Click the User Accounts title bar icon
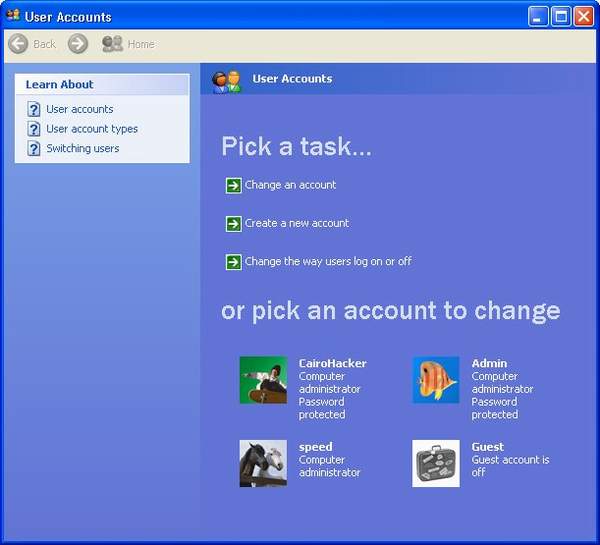600x545 pixels. (x=13, y=15)
